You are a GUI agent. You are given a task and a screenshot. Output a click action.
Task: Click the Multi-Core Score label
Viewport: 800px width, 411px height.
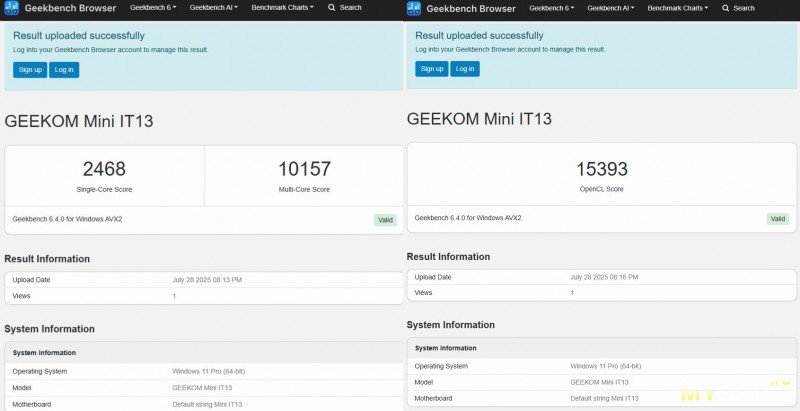pos(304,189)
